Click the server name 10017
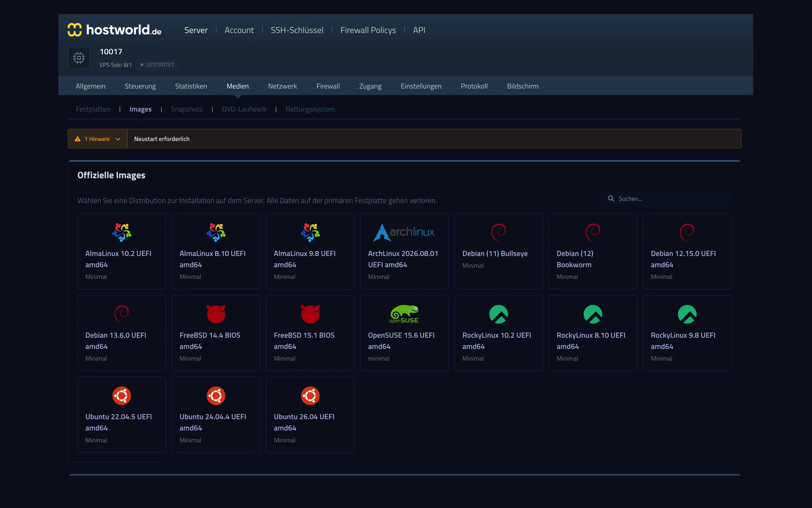Viewport: 812px width, 508px height. coord(111,52)
